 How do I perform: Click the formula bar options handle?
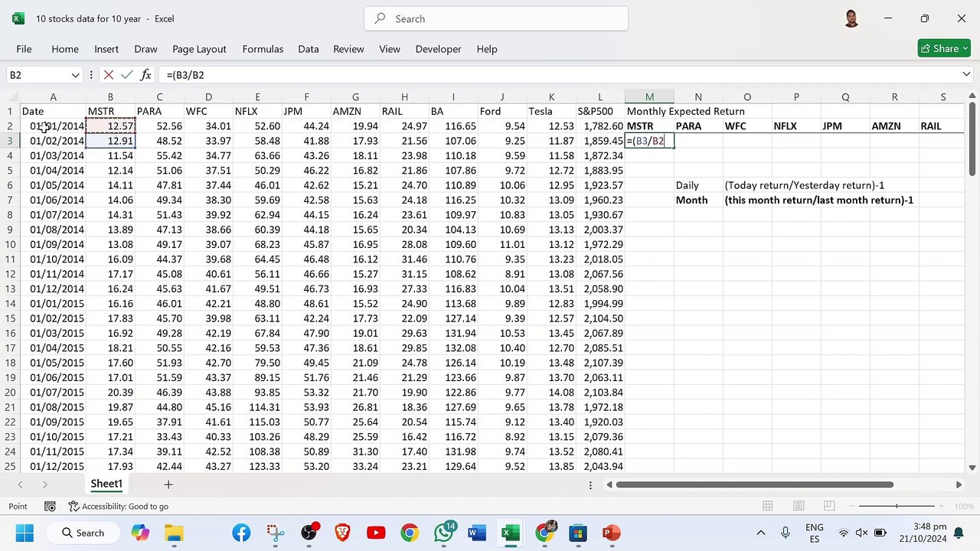point(91,75)
